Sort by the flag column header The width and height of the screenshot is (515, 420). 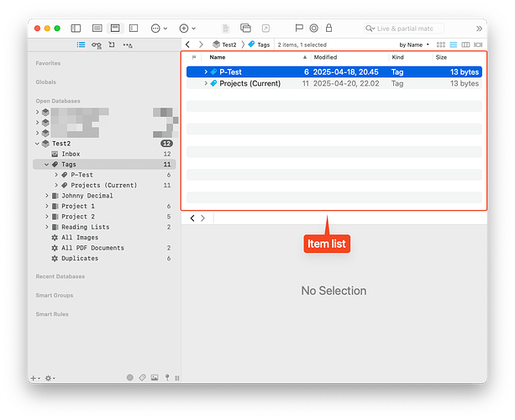pyautogui.click(x=194, y=57)
